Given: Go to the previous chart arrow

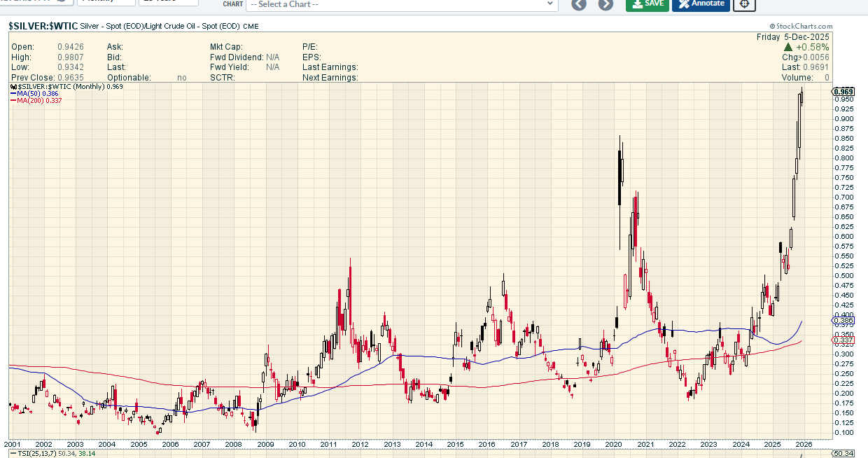Looking at the screenshot, I should pyautogui.click(x=578, y=4).
